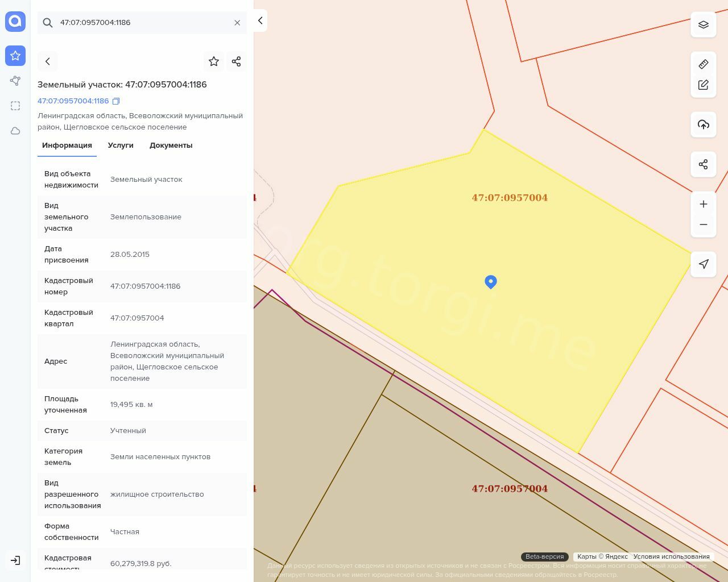Screen dimensions: 728x582
Task: Add parcel to favorites with star outline
Action: click(214, 61)
